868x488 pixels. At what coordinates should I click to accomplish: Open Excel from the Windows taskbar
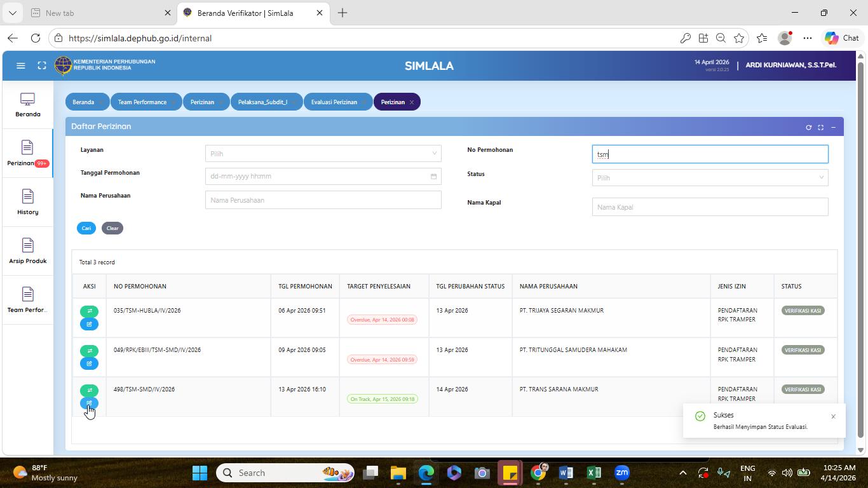(593, 473)
